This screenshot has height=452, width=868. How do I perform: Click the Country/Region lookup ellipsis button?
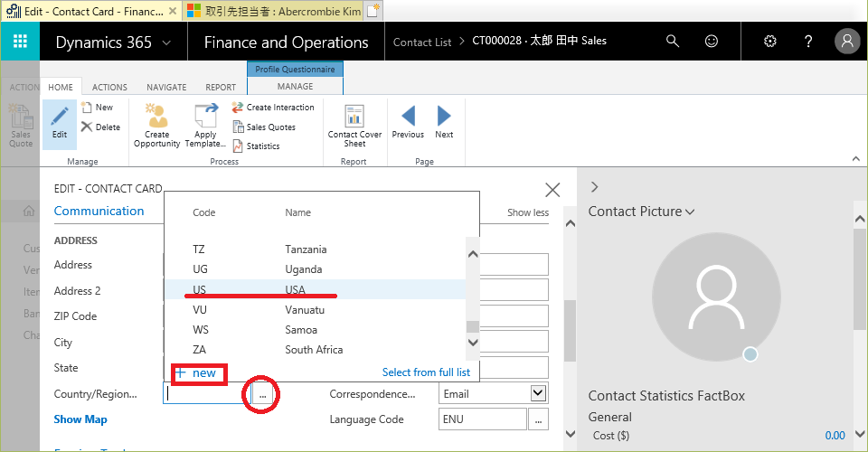(x=262, y=394)
